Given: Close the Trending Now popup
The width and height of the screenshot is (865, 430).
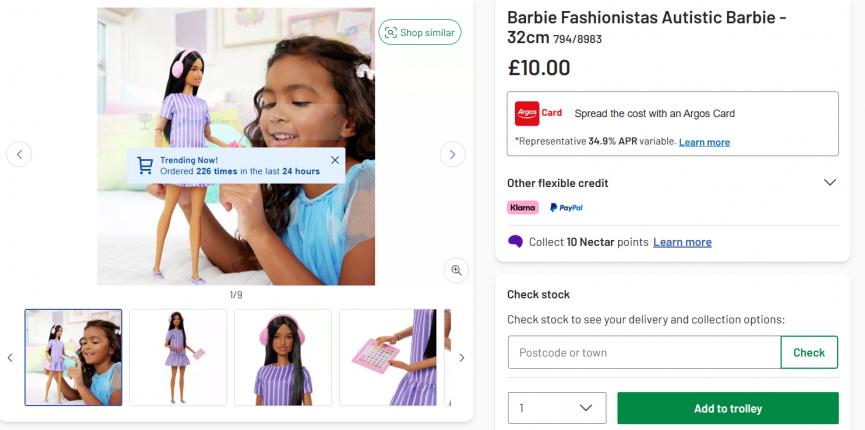Looking at the screenshot, I should click(x=335, y=160).
